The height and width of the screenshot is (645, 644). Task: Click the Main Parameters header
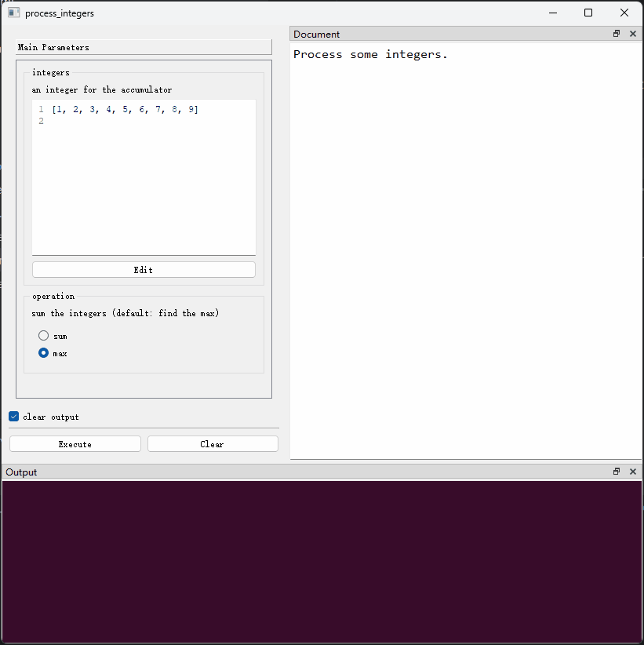point(144,47)
